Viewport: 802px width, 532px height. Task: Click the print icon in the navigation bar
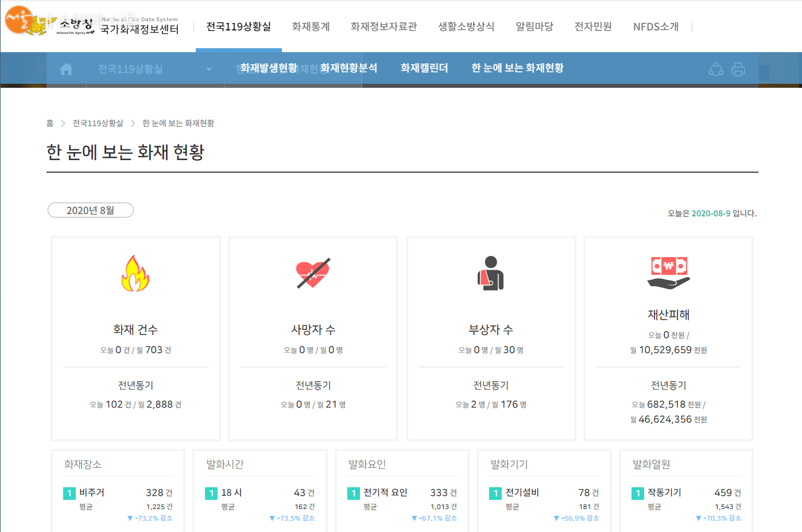coord(738,69)
